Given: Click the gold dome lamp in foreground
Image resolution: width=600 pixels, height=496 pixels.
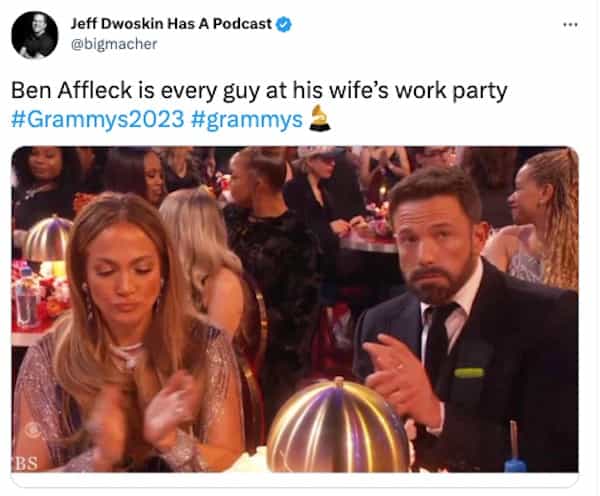Looking at the screenshot, I should coord(338,426).
